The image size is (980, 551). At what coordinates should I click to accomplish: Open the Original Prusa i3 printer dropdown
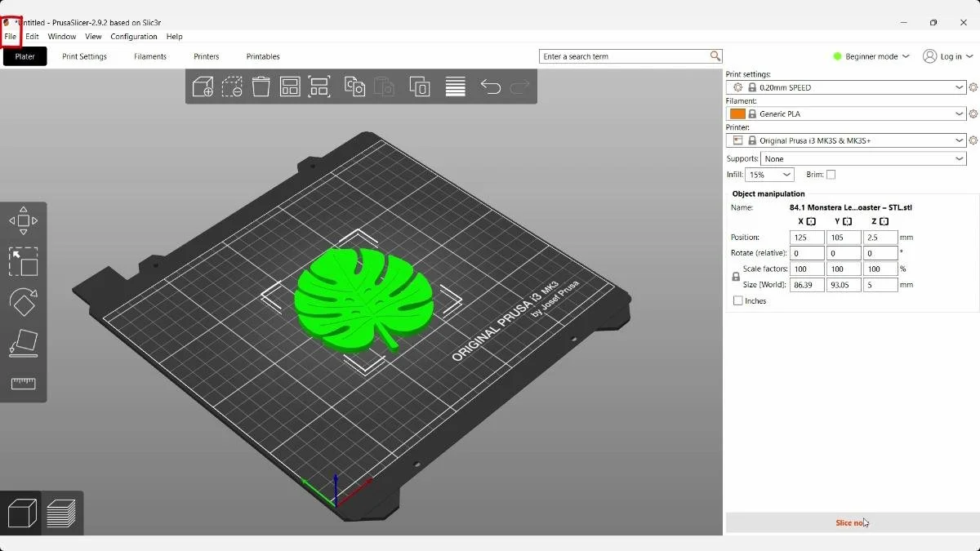point(846,140)
